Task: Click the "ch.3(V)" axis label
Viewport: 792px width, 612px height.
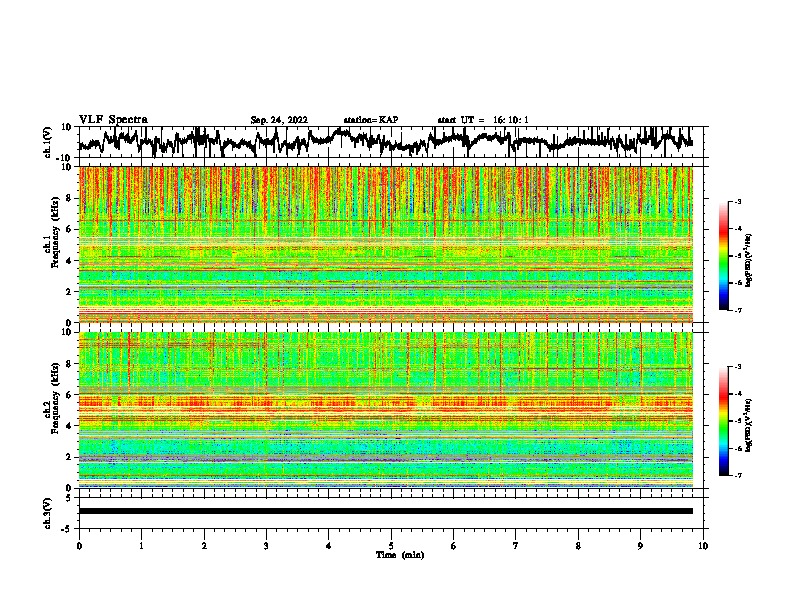Action: click(x=48, y=513)
